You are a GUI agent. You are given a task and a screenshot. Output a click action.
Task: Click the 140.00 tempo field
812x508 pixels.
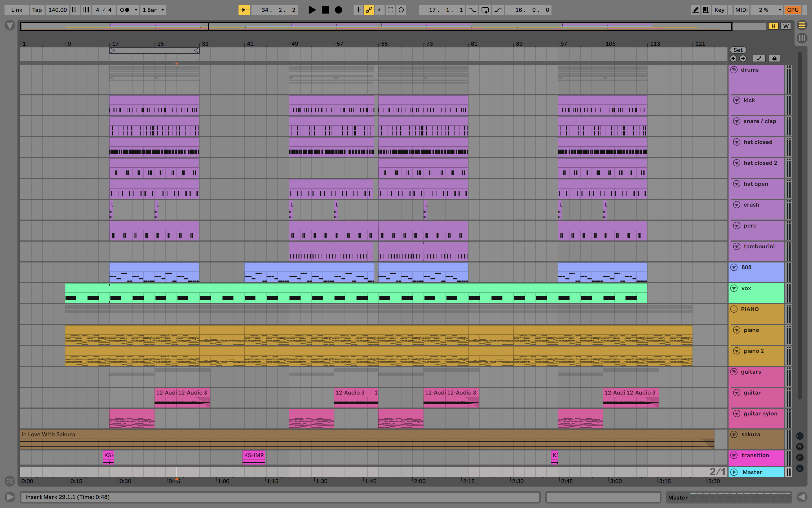click(58, 10)
